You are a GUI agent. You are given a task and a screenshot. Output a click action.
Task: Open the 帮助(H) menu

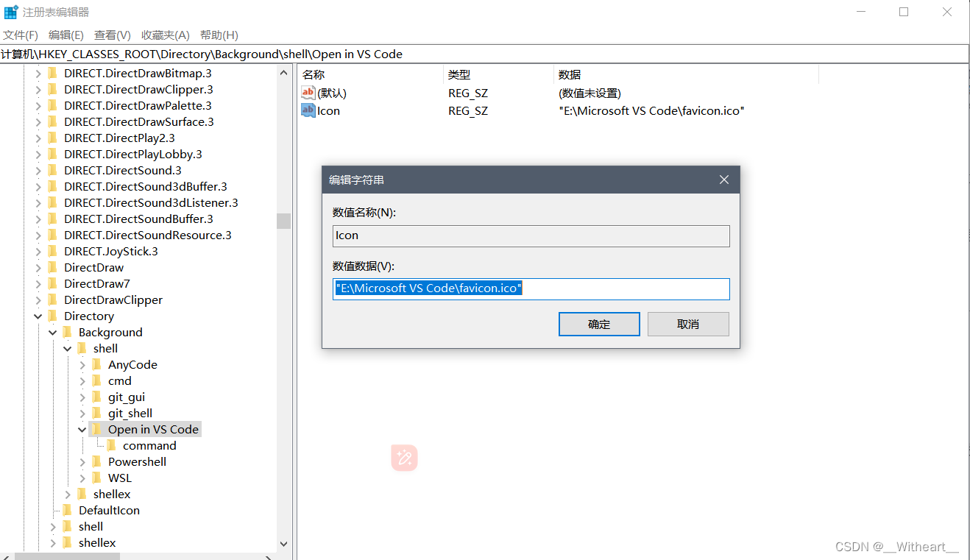click(x=219, y=35)
